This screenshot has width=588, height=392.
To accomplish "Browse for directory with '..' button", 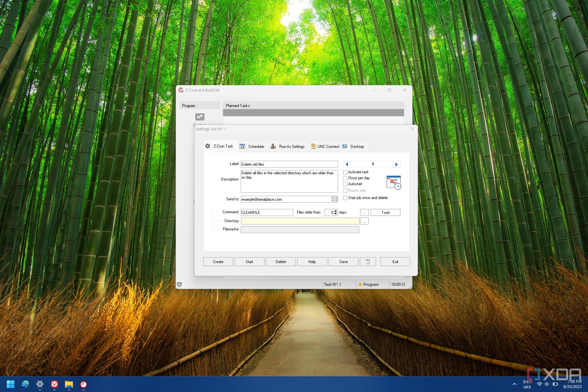I will click(364, 221).
